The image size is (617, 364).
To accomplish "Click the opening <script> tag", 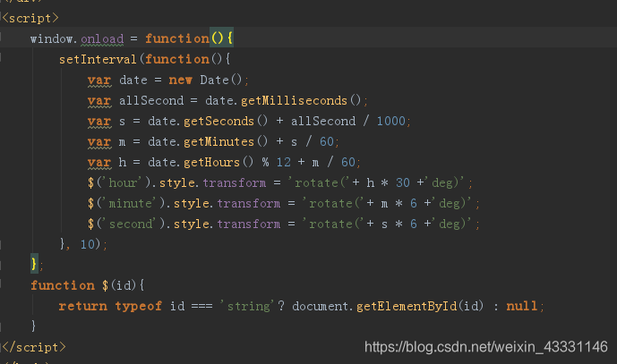I will pos(30,18).
